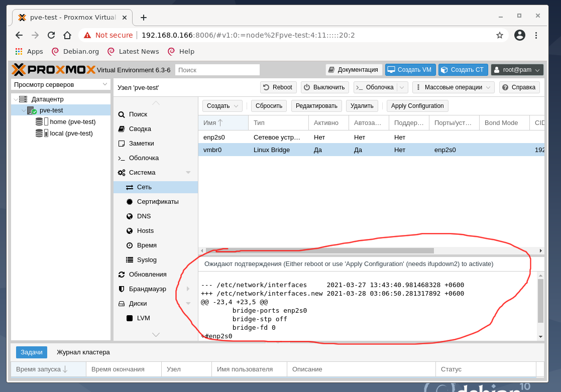Click the Not secure warning icon
Viewport: 561px width, 392px height.
click(87, 35)
